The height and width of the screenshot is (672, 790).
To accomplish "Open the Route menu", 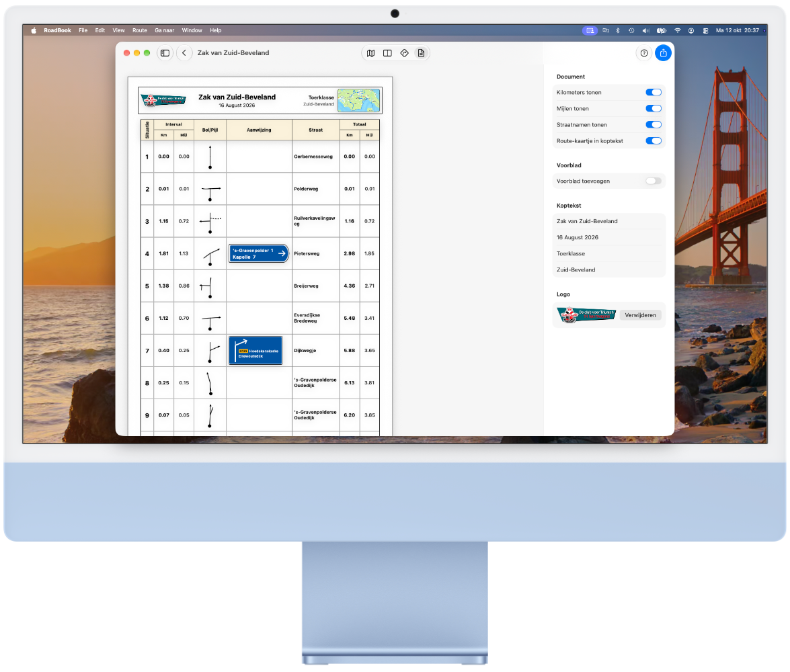I will (140, 30).
